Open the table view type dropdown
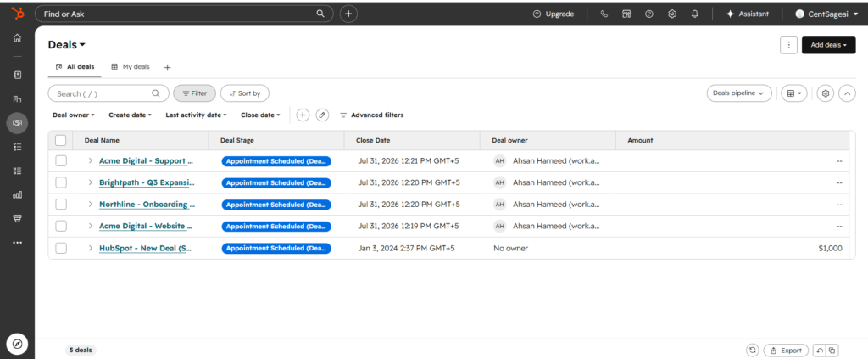 pos(794,93)
